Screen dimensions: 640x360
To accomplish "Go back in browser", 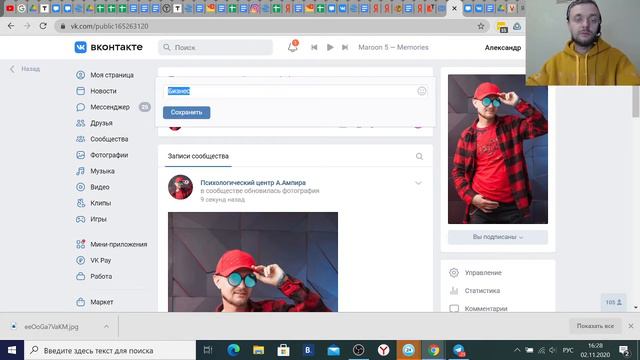I will pos(11,26).
